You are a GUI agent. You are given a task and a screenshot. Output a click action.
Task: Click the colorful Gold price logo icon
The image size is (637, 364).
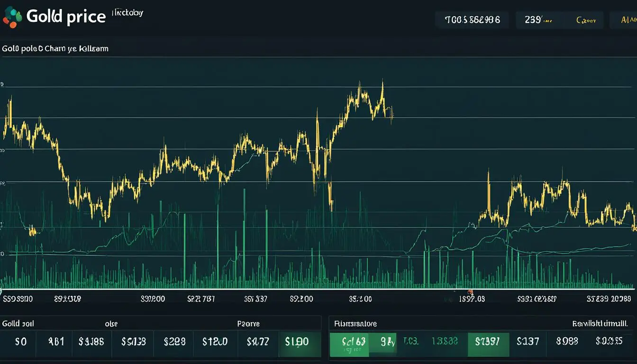point(12,17)
